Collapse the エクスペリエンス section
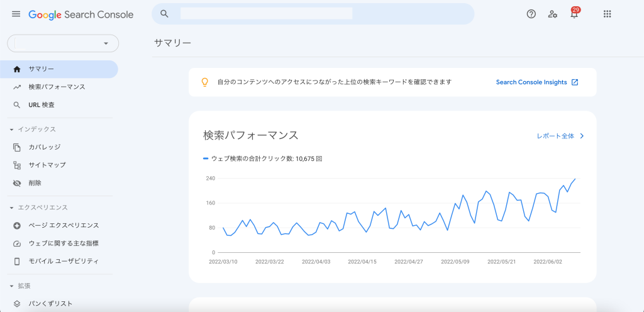This screenshot has width=644, height=312. coord(38,208)
